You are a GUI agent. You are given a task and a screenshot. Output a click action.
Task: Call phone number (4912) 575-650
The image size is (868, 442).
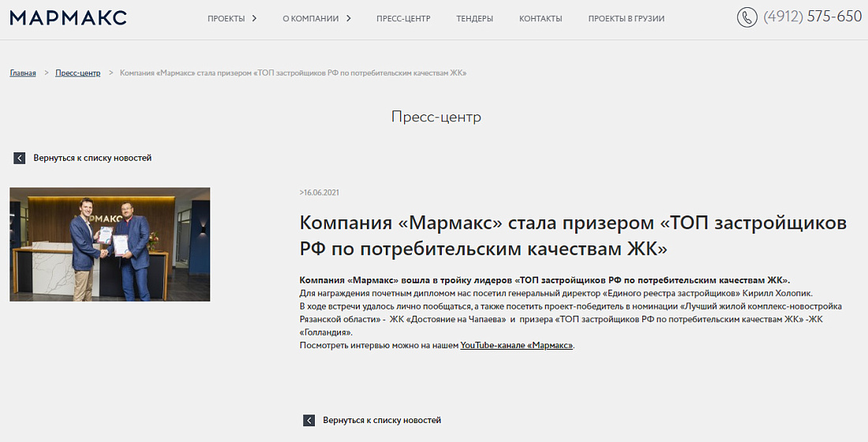(812, 17)
